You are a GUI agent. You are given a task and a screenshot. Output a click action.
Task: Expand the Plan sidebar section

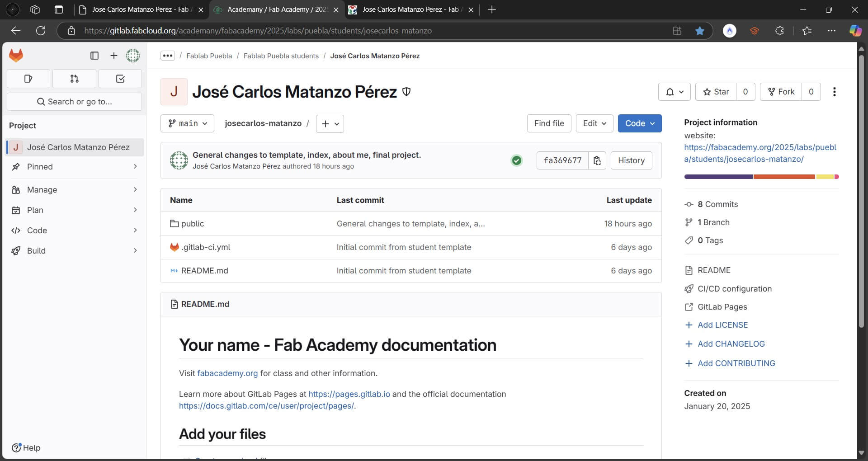75,210
